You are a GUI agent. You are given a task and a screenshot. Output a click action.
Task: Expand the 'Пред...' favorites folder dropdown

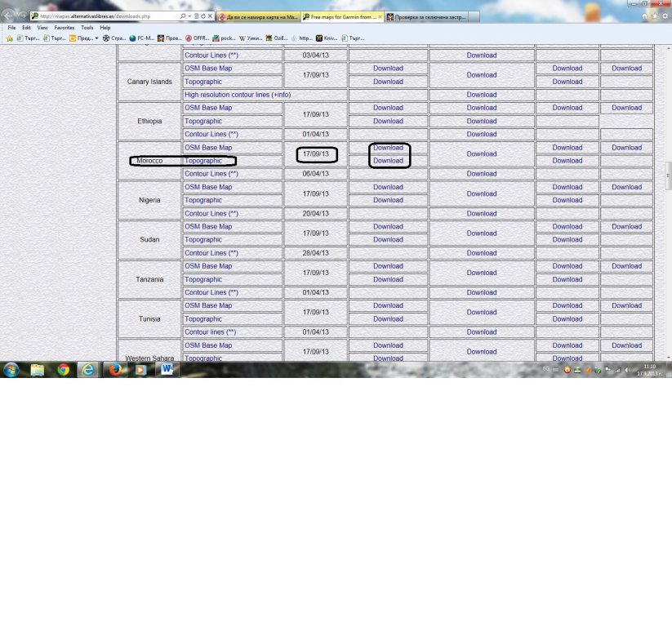97,38
